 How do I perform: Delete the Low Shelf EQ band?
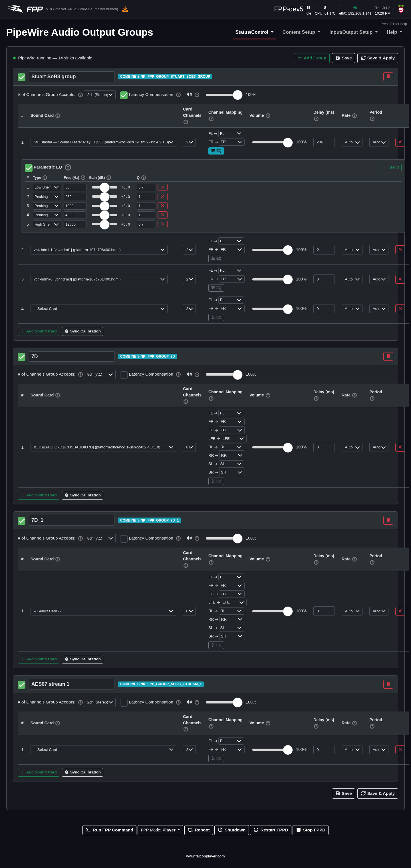162,187
